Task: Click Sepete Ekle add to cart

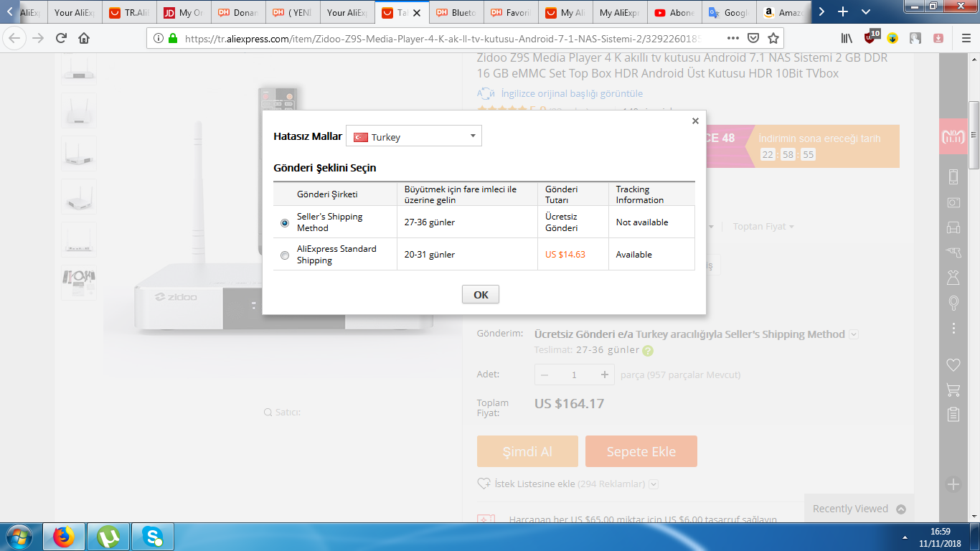Action: tap(641, 451)
